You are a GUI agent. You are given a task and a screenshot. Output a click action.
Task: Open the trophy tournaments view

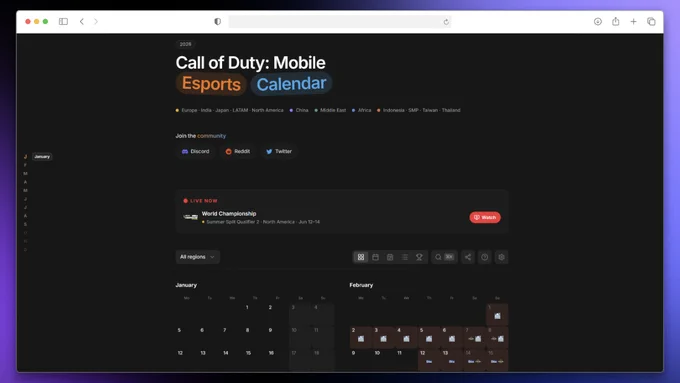point(419,257)
